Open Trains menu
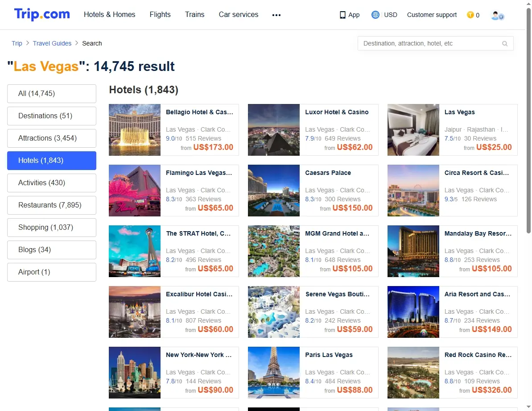 coord(195,15)
